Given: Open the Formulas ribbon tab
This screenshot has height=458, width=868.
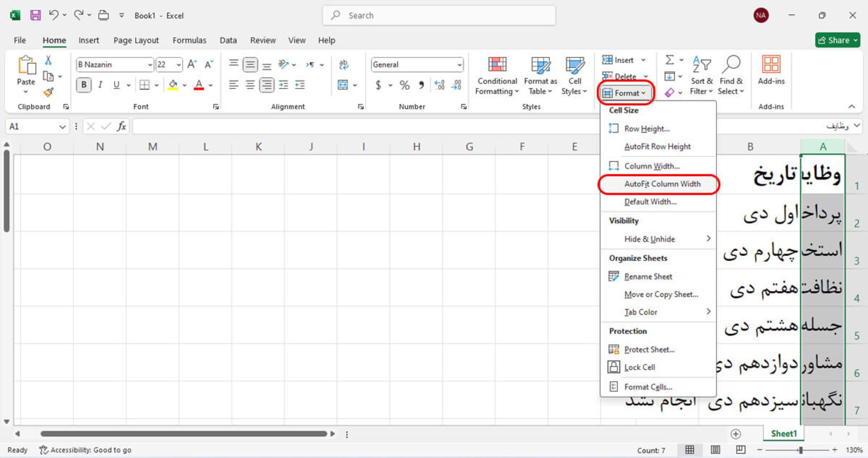Looking at the screenshot, I should click(189, 40).
